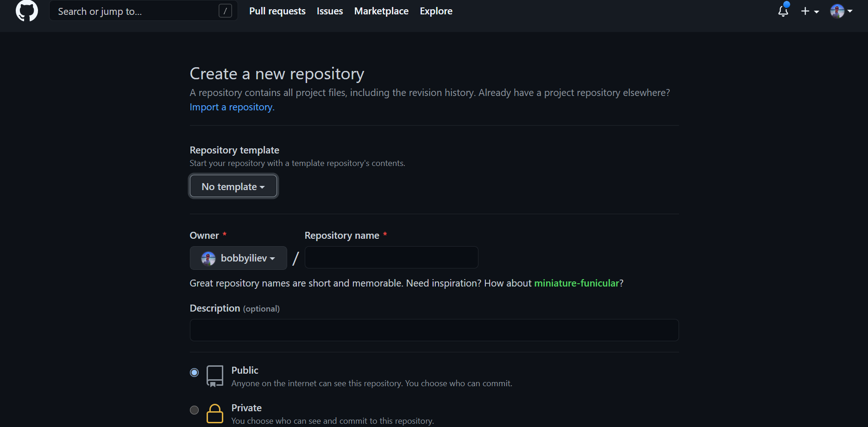The width and height of the screenshot is (868, 427).
Task: Click the Create a new repository heading
Action: 277,74
